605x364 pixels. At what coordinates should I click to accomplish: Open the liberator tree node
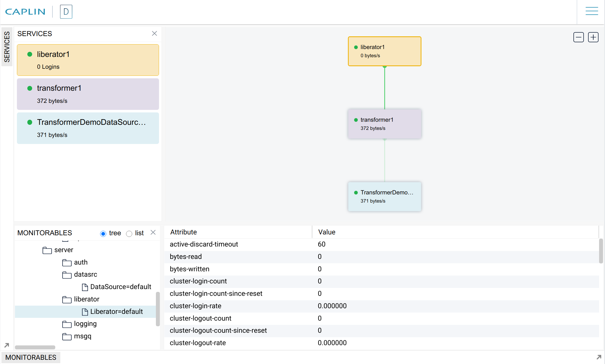pos(87,299)
